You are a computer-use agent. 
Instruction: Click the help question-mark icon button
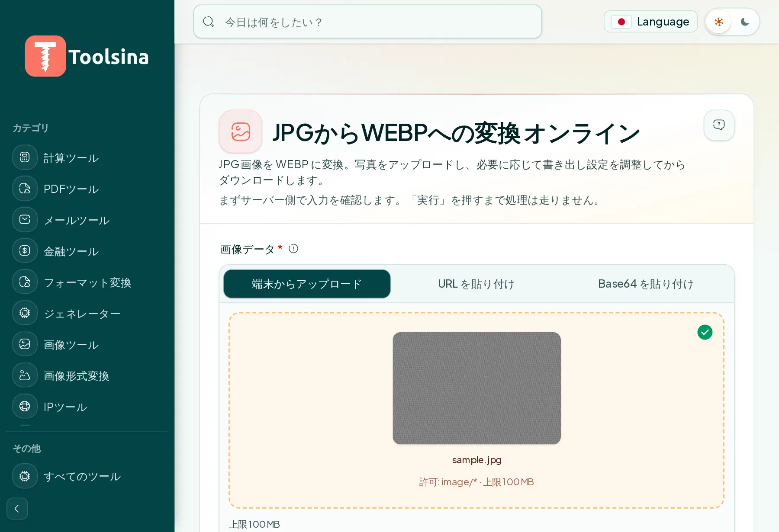point(719,125)
